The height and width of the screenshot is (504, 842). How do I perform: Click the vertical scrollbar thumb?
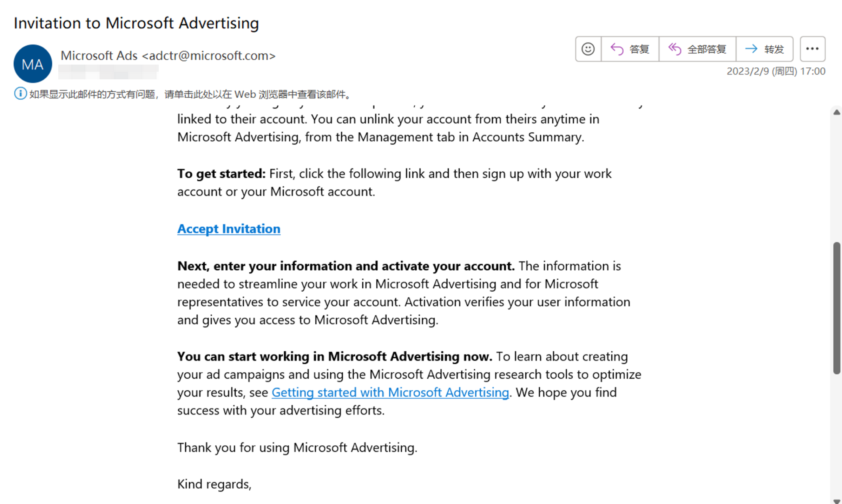[837, 307]
